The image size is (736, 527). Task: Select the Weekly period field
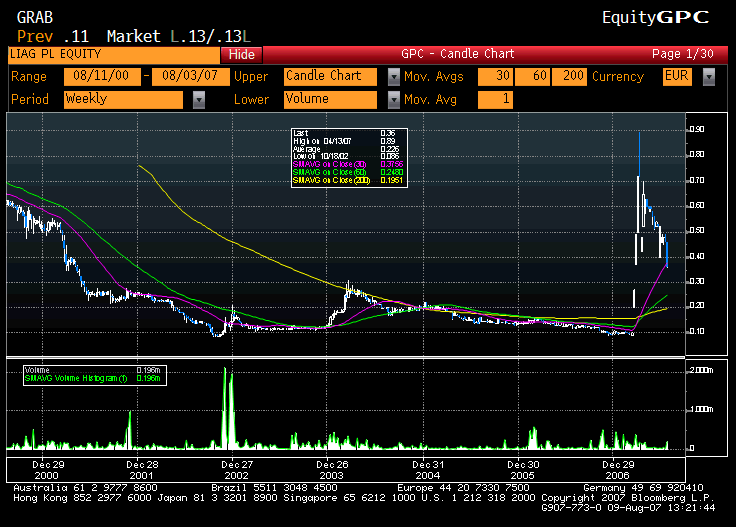pyautogui.click(x=123, y=99)
